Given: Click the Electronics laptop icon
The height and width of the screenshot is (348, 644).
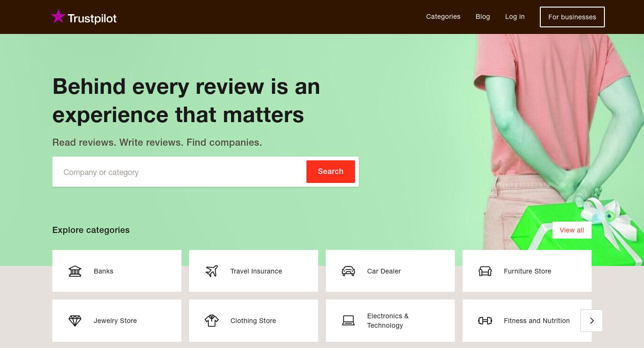Looking at the screenshot, I should tap(348, 321).
